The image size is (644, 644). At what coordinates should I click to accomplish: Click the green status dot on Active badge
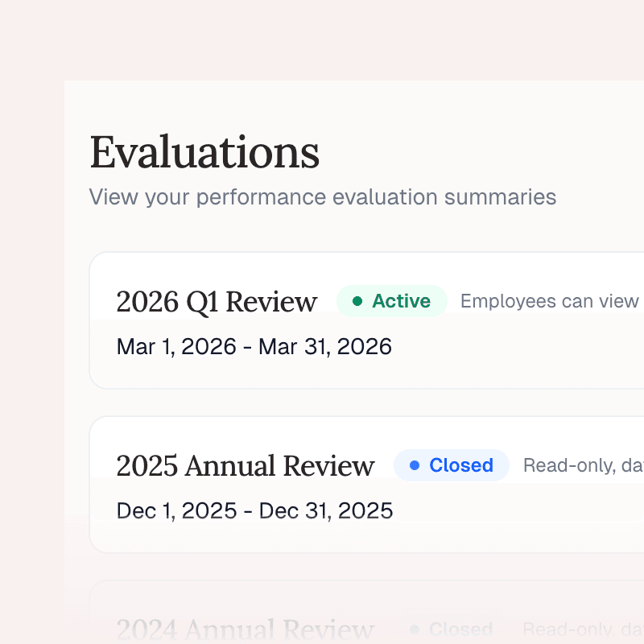(x=357, y=301)
